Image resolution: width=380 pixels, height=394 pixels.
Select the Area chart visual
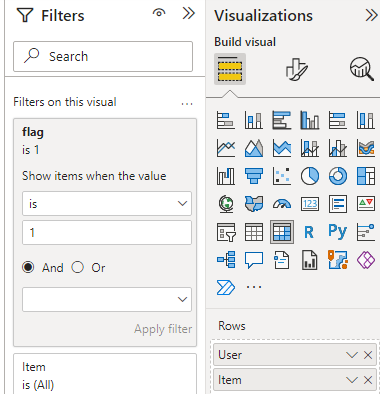(254, 148)
